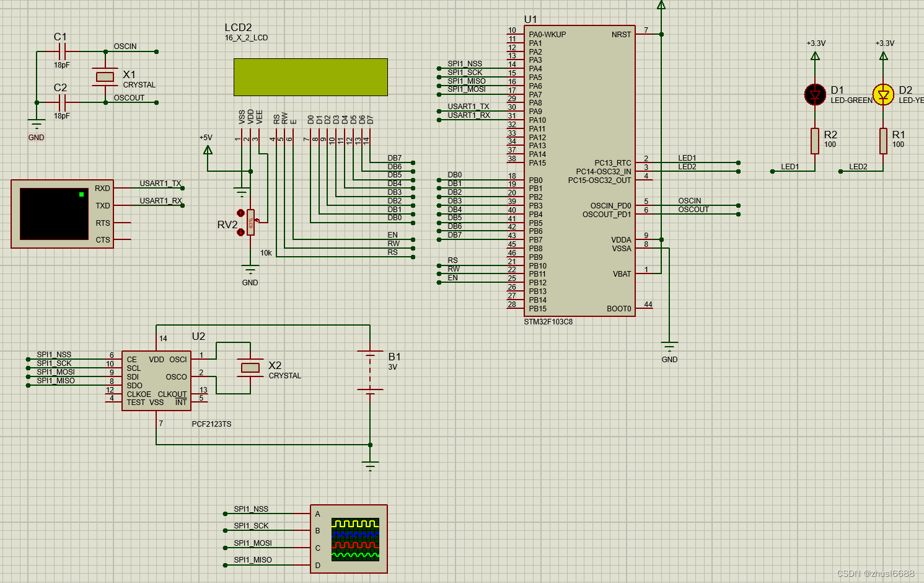Adjust the RV2 10k potentiometer

tap(250, 222)
